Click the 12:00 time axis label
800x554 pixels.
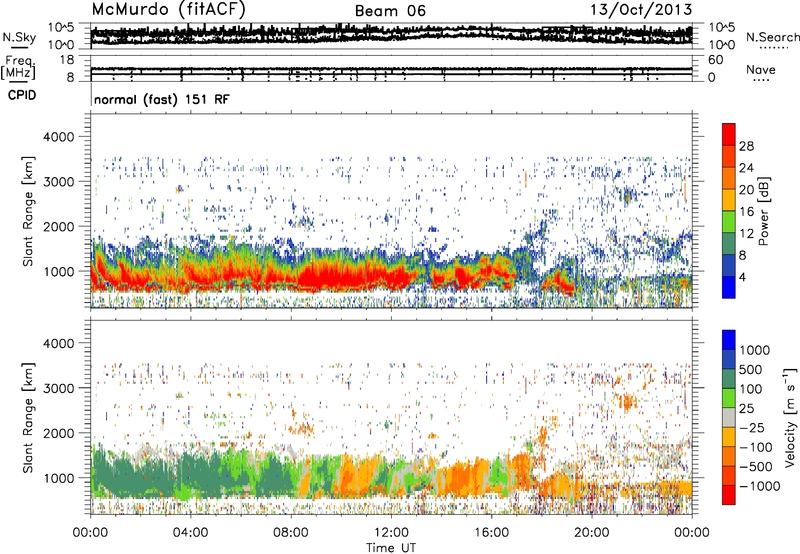coord(391,533)
